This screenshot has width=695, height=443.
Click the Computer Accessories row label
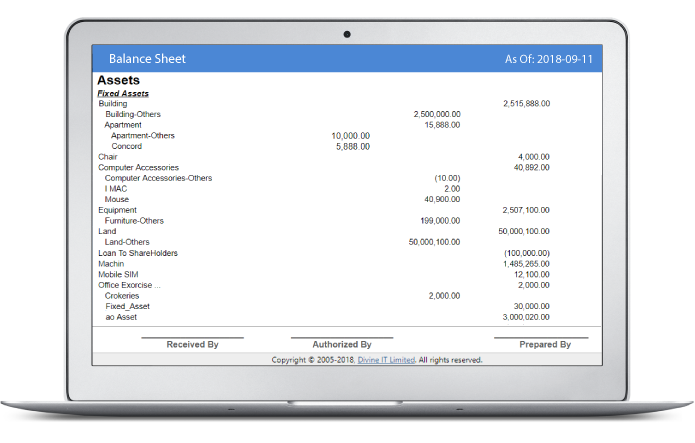click(x=138, y=167)
